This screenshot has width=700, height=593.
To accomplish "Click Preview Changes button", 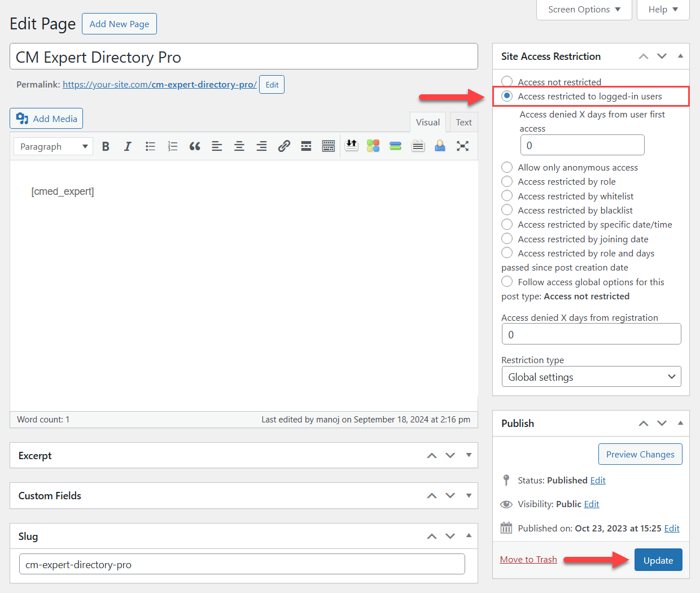I will coord(640,454).
